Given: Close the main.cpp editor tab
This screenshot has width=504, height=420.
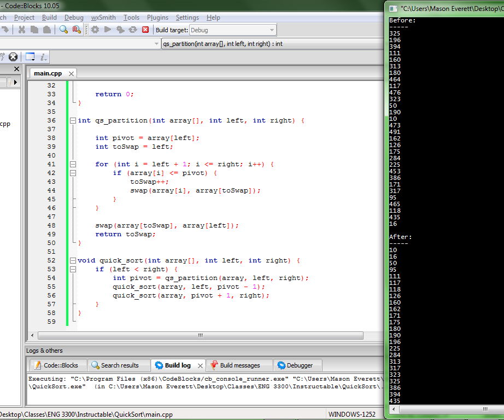Looking at the screenshot, I should (71, 73).
